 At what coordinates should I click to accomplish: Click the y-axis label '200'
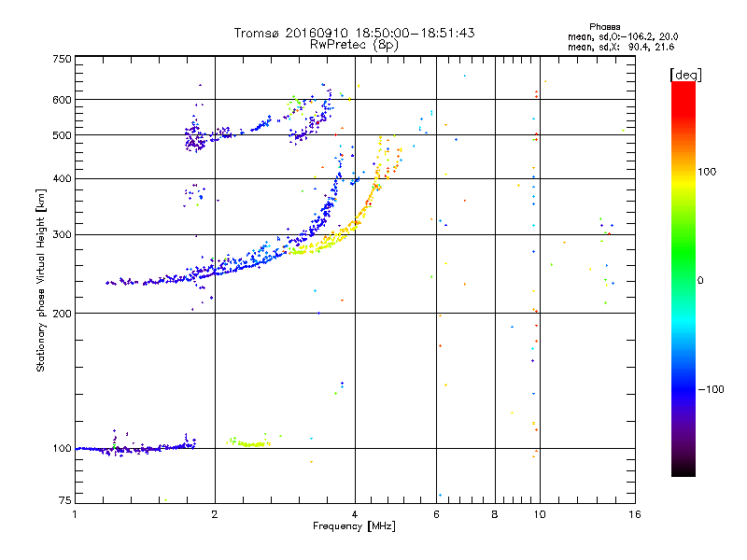[62, 314]
